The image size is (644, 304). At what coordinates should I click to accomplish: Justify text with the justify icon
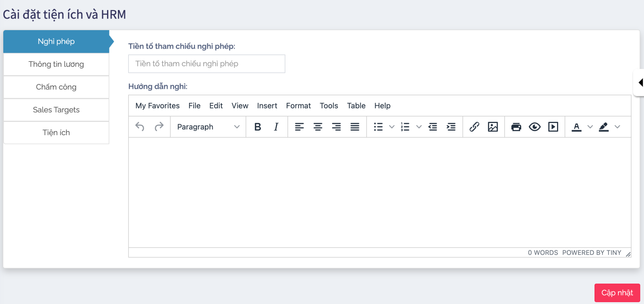point(355,127)
